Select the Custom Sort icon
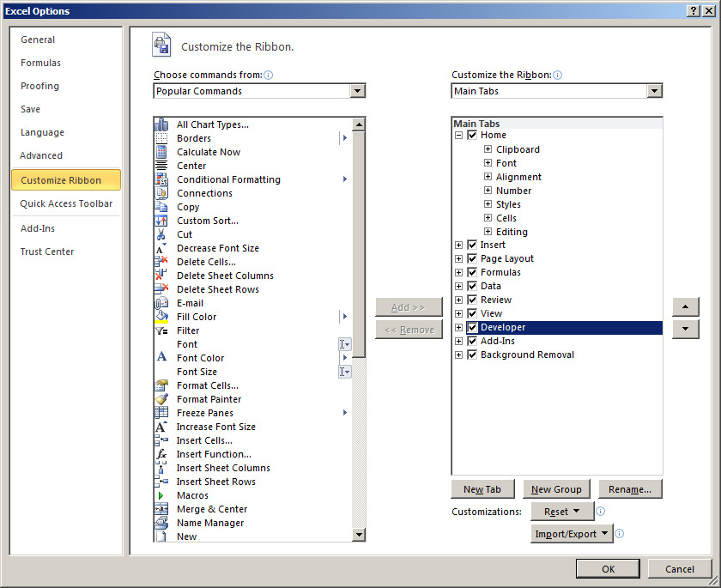The width and height of the screenshot is (721, 588). click(161, 221)
